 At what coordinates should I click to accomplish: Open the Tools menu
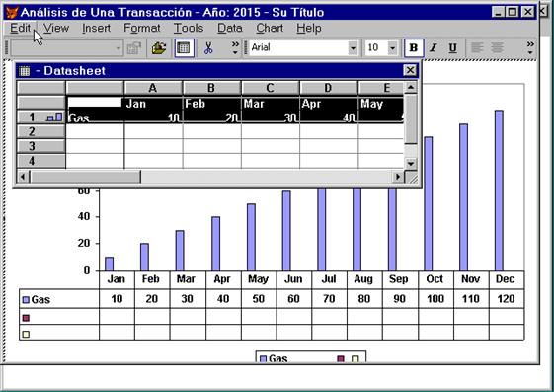point(189,28)
